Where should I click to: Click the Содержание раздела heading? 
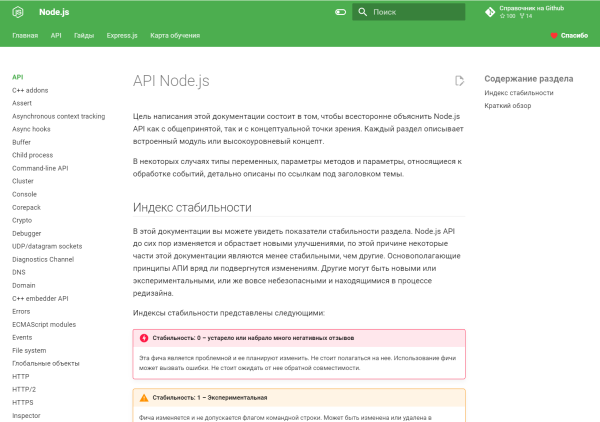pyautogui.click(x=528, y=79)
